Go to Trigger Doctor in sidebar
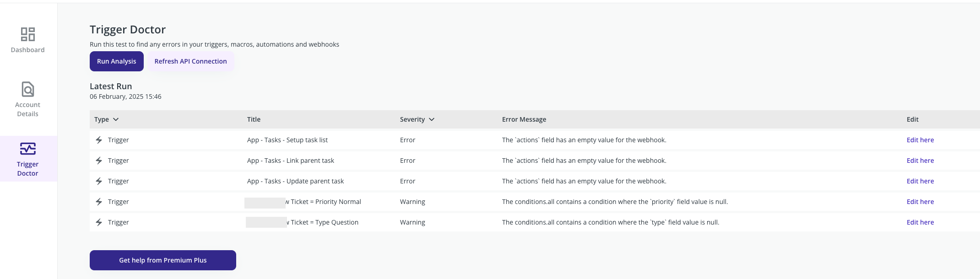 [28, 159]
